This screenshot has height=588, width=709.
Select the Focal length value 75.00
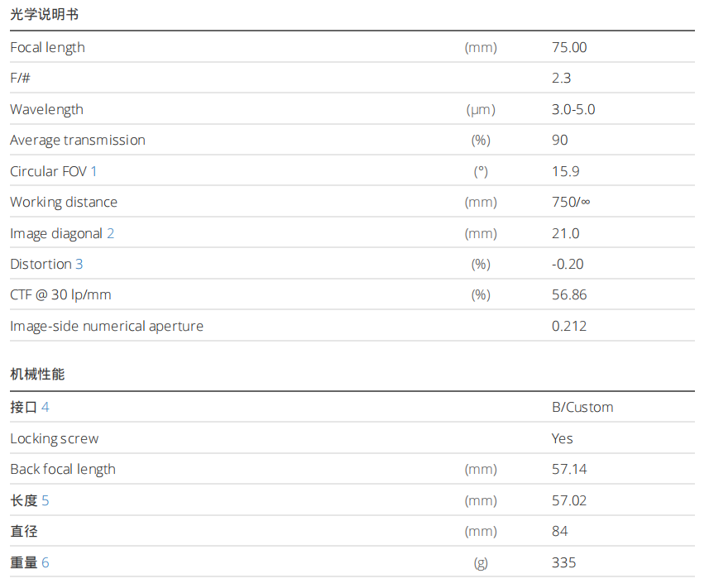569,47
